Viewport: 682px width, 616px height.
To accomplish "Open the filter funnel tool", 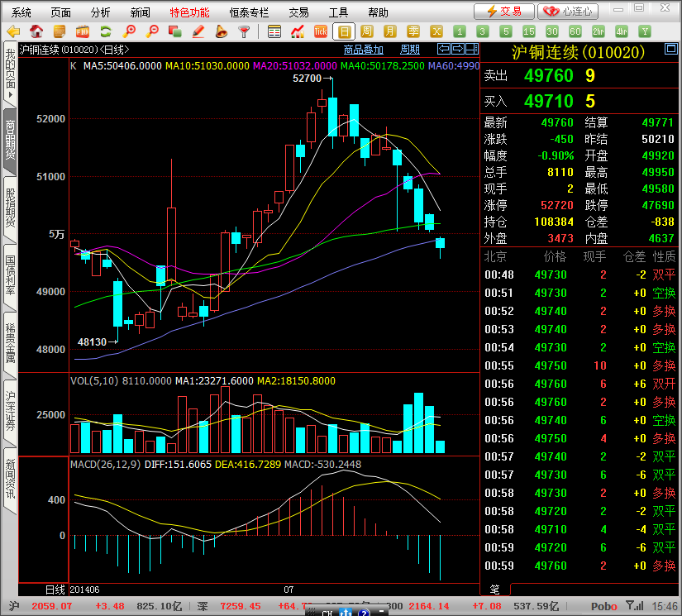I will point(244,31).
